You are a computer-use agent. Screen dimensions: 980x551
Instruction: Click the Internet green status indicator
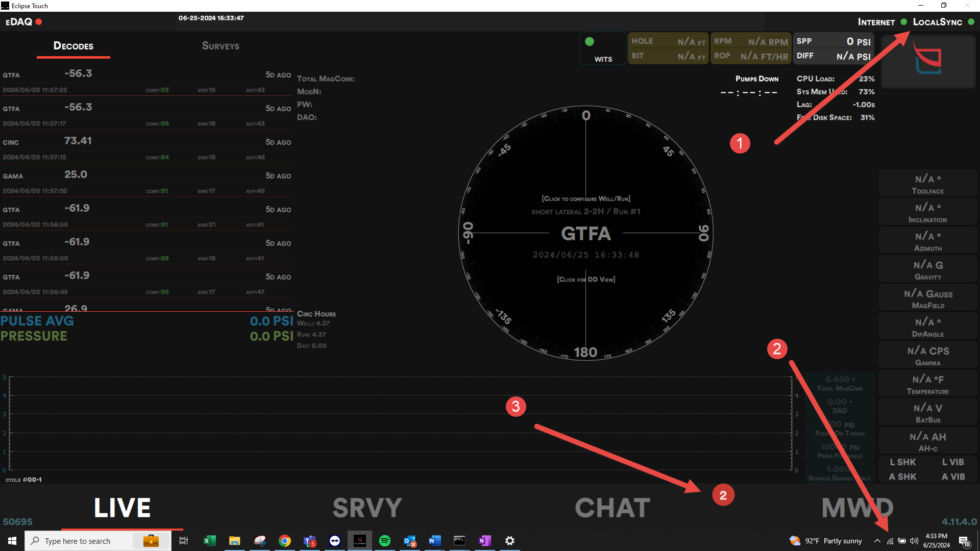coord(904,22)
